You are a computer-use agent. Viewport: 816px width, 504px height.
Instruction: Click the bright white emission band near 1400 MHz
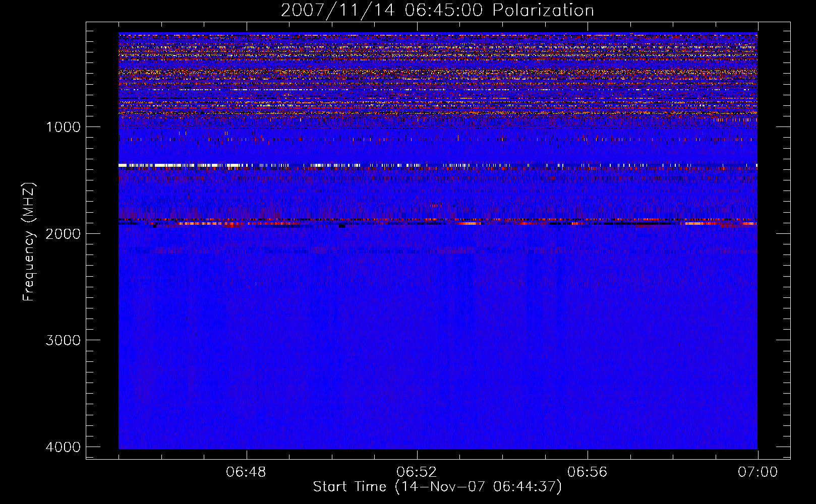438,165
